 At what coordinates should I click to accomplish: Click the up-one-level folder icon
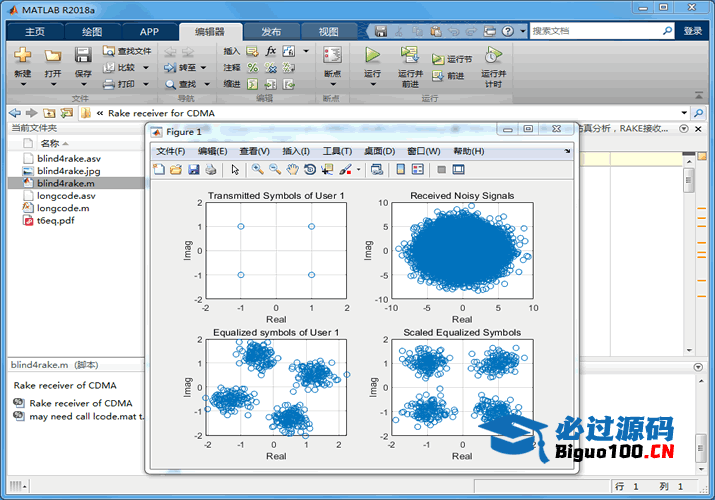coord(49,113)
